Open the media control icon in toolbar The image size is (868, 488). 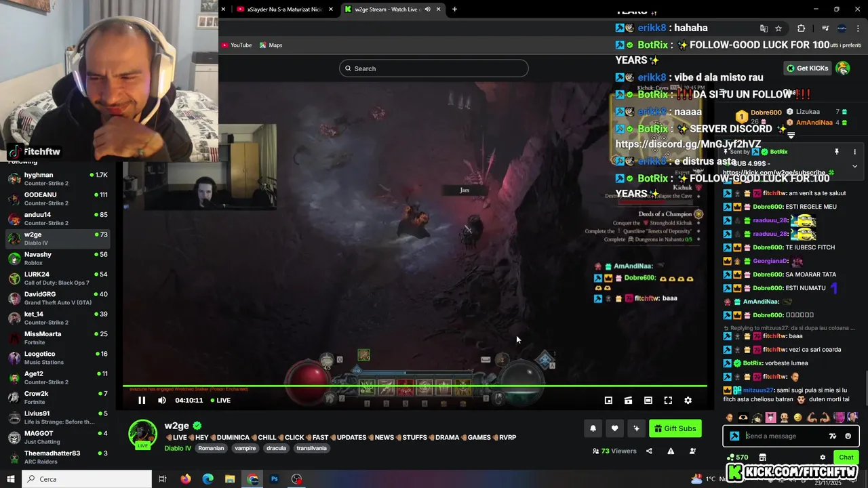pos(825,28)
